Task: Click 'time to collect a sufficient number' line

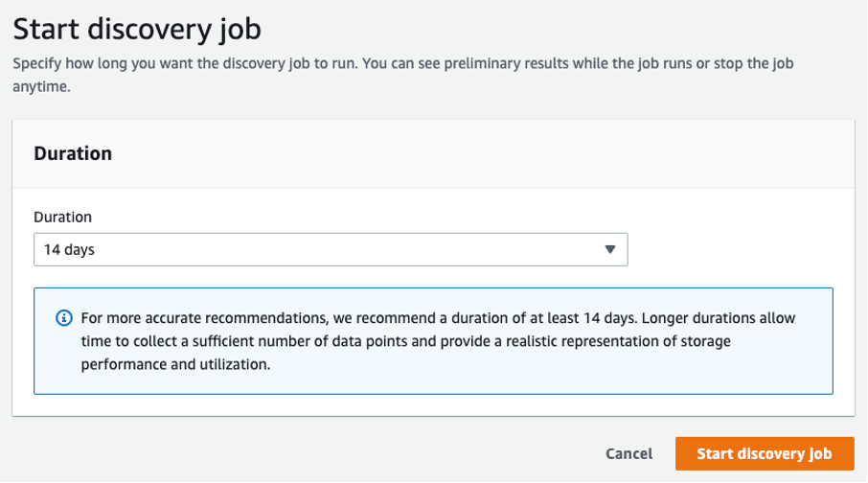Action: (406, 341)
